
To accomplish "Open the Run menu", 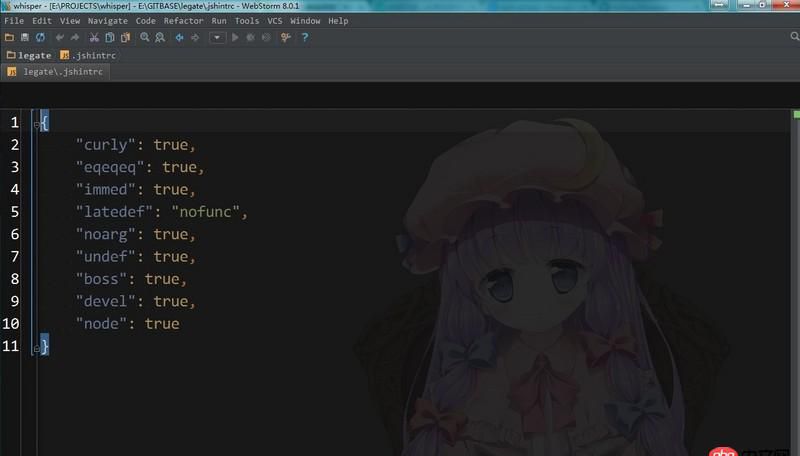I will click(x=219, y=21).
